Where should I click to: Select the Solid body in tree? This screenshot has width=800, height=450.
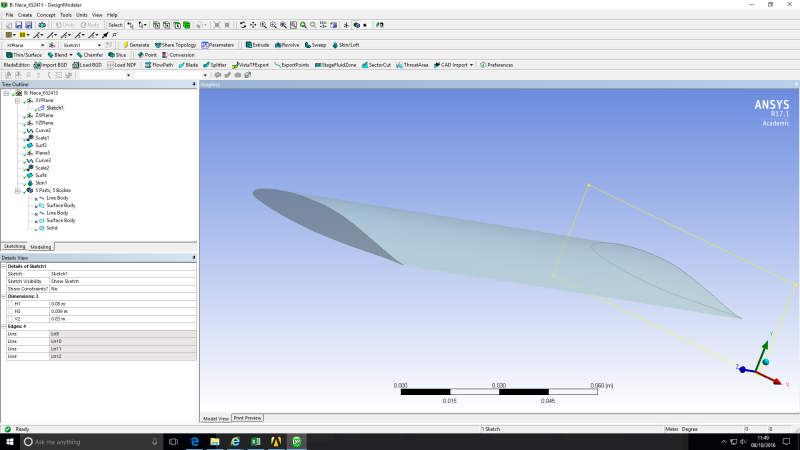pos(52,228)
